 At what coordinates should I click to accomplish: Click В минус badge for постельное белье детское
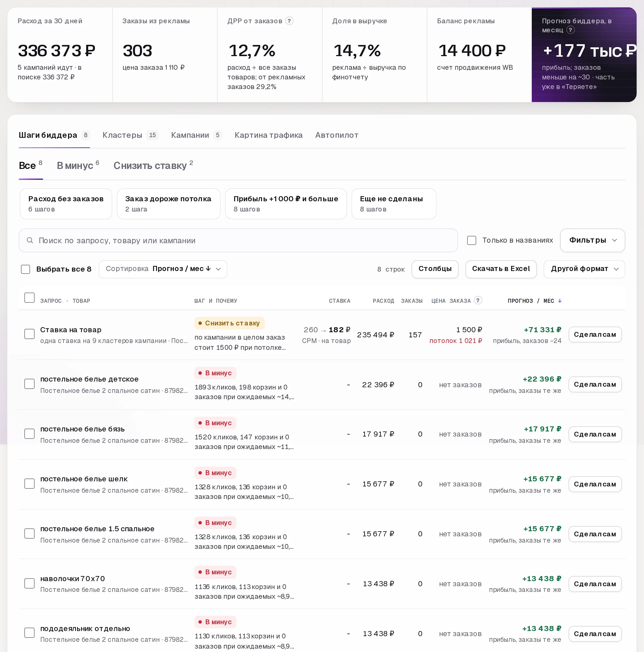(x=215, y=373)
